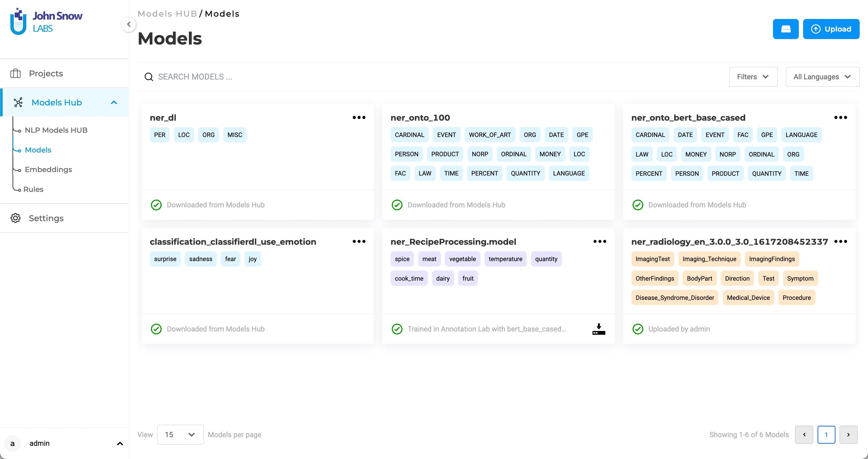Image resolution: width=868 pixels, height=459 pixels.
Task: Expand the admin user menu chevron
Action: 120,443
